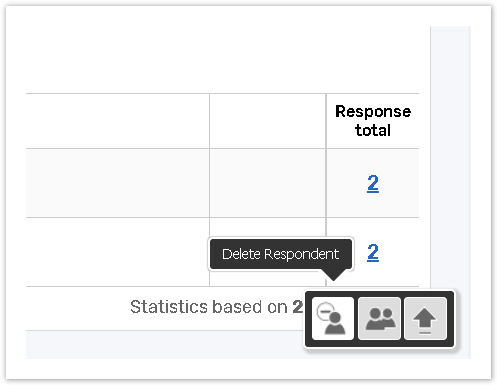Click the middle cell in the shaded row
The width and height of the screenshot is (497, 385).
[268, 183]
